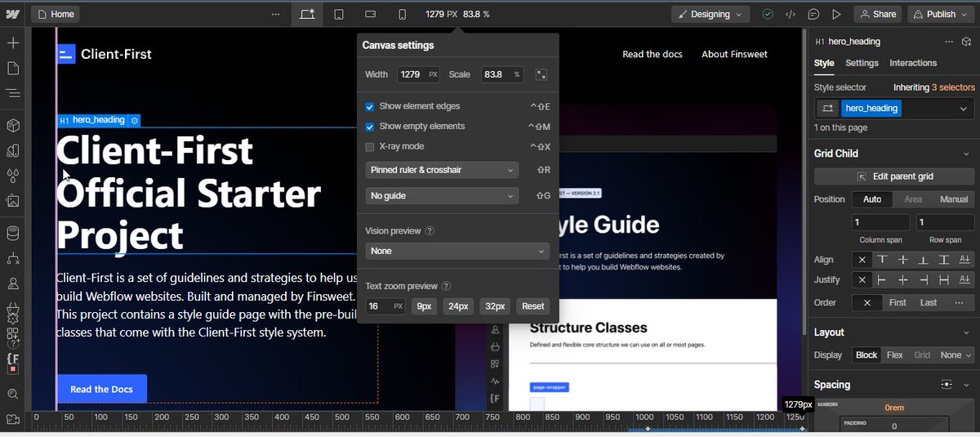This screenshot has width=980, height=437.
Task: Open the Components cube icon
Action: pyautogui.click(x=12, y=126)
